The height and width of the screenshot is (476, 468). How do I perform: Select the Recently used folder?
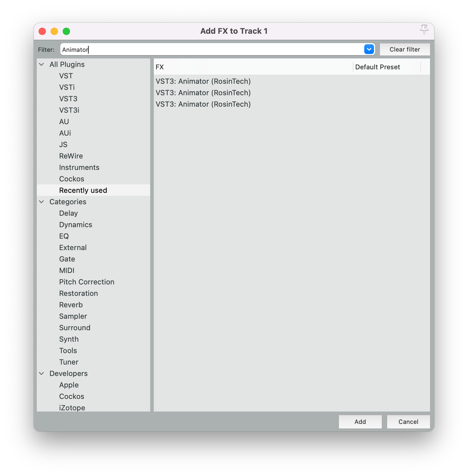[x=83, y=190]
